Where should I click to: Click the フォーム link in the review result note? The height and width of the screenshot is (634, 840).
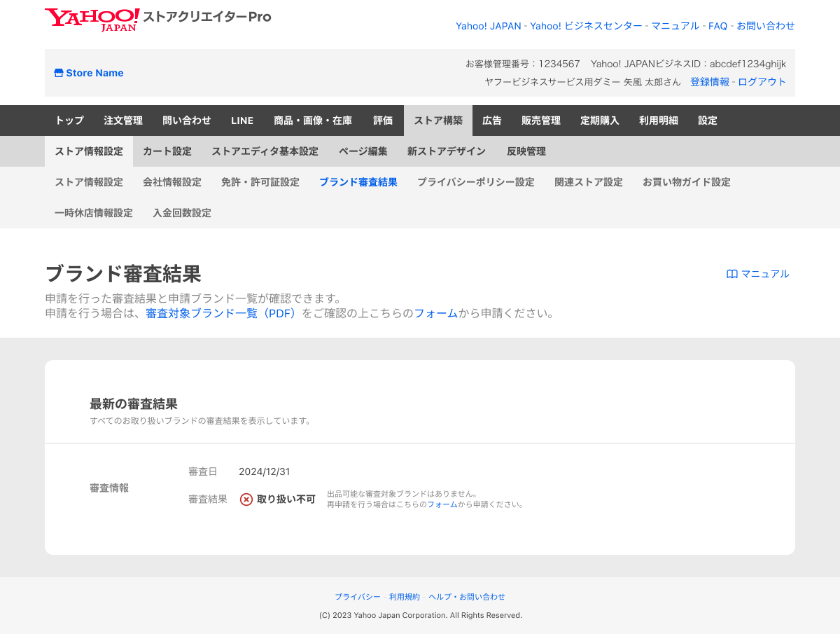click(x=442, y=504)
